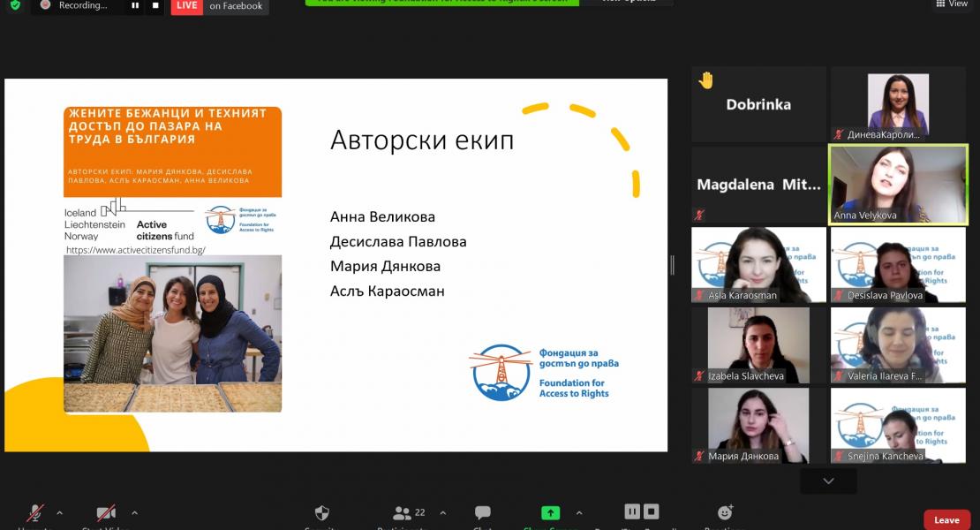Select ДиневаКароли participant video tile
This screenshot has width=980, height=530.
pyautogui.click(x=898, y=104)
